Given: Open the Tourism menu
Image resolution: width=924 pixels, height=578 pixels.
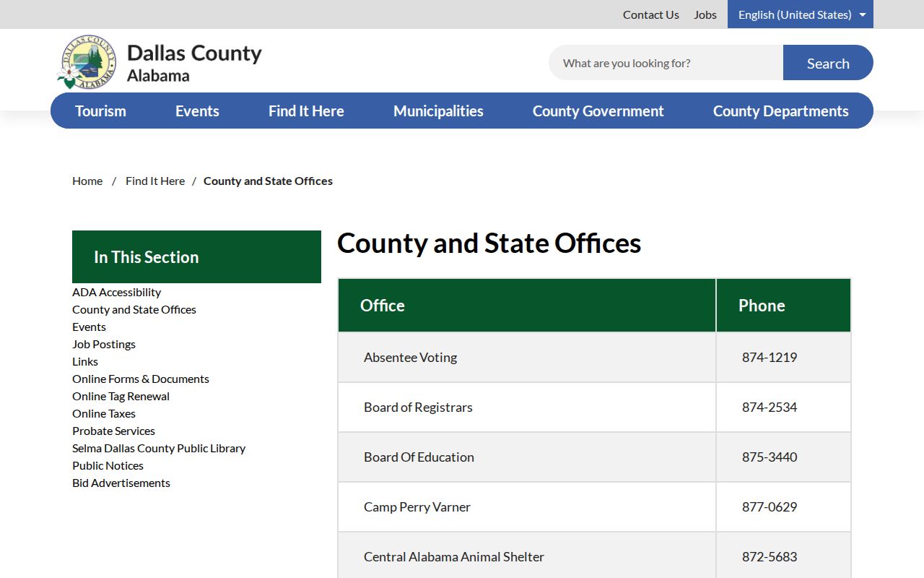Looking at the screenshot, I should 100,111.
